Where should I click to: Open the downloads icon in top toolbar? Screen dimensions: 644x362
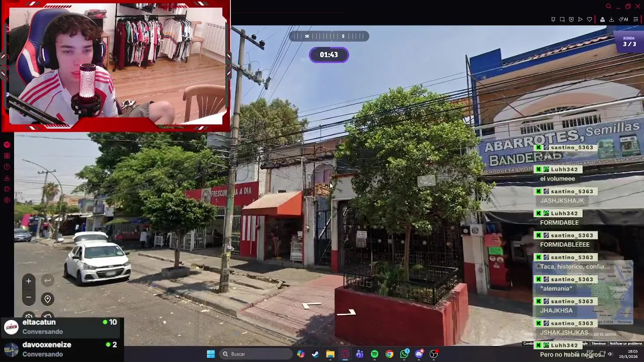611,20
